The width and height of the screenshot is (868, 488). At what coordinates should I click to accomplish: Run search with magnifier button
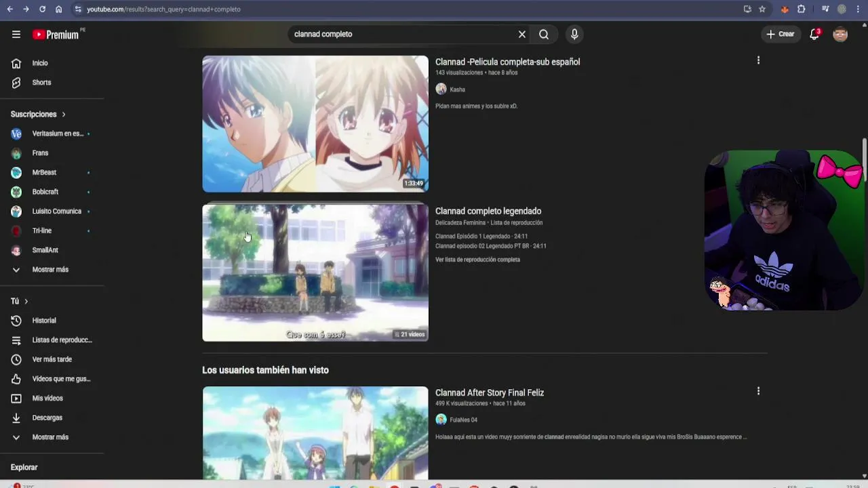(x=544, y=34)
